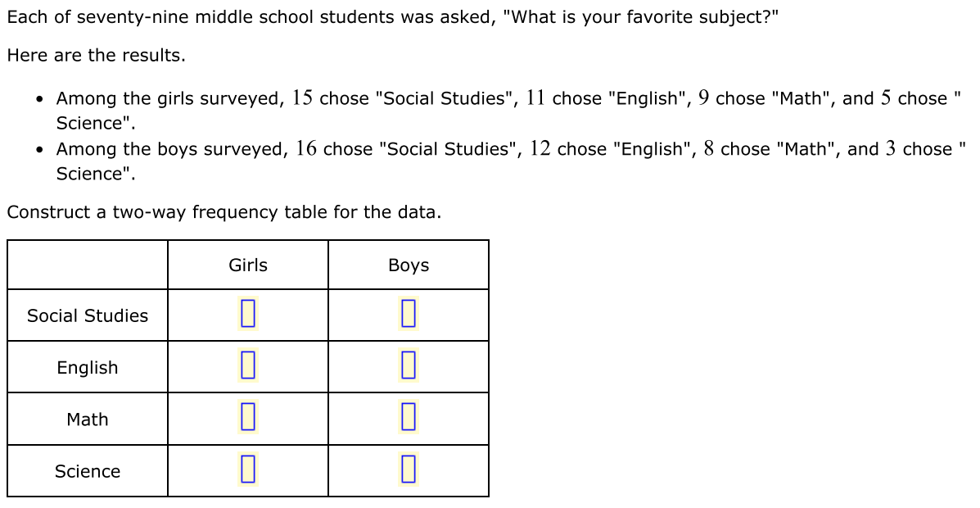Click the Science row label
The height and width of the screenshot is (508, 980).
[x=88, y=471]
